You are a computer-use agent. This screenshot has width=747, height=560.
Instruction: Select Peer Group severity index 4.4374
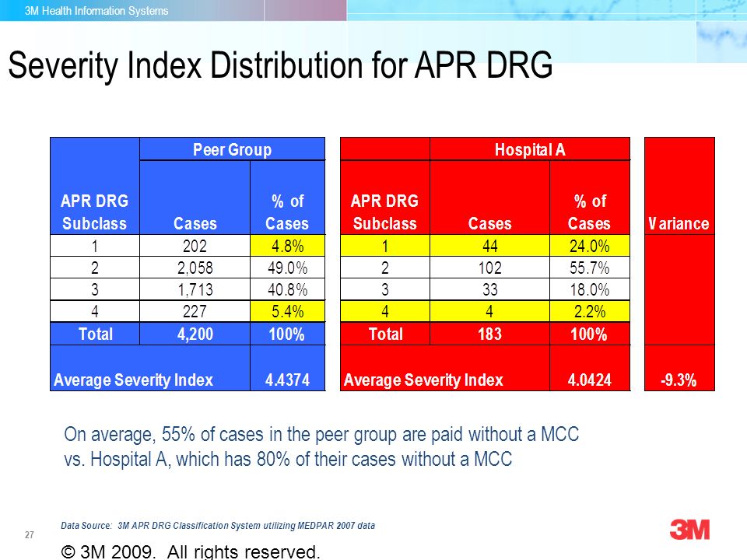click(288, 380)
